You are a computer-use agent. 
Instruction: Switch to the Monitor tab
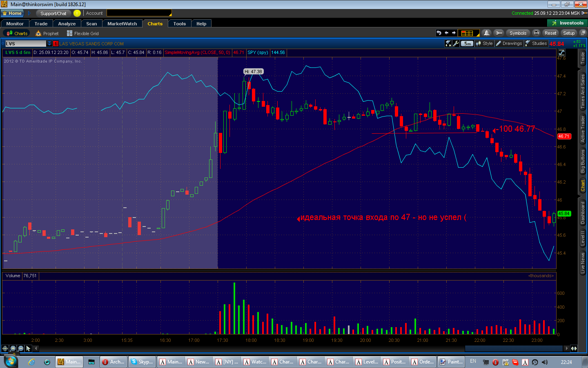click(15, 24)
